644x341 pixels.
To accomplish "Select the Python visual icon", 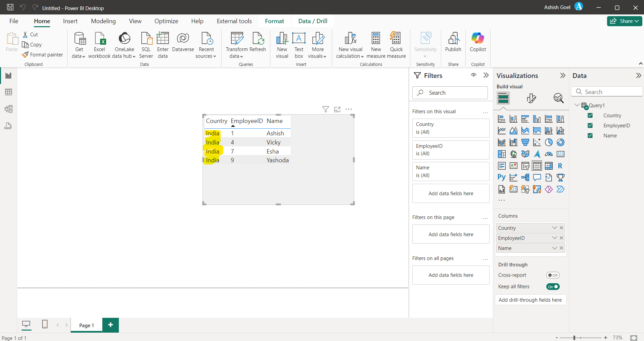I will tap(501, 177).
